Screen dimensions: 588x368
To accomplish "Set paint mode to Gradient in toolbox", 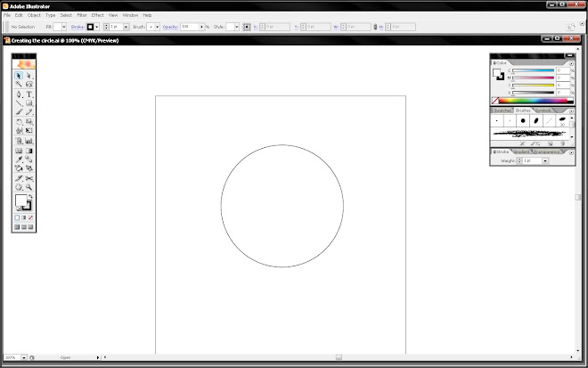I will click(24, 217).
